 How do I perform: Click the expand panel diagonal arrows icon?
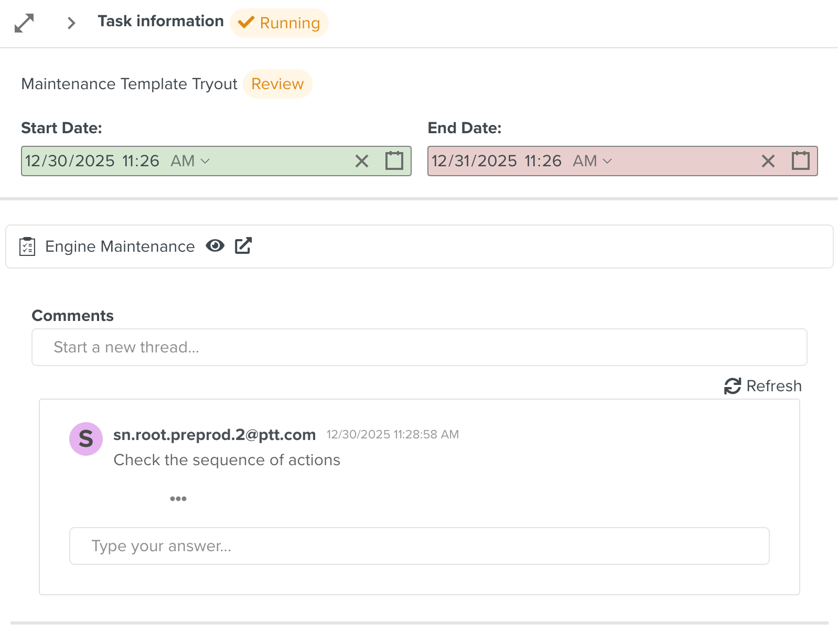point(24,23)
